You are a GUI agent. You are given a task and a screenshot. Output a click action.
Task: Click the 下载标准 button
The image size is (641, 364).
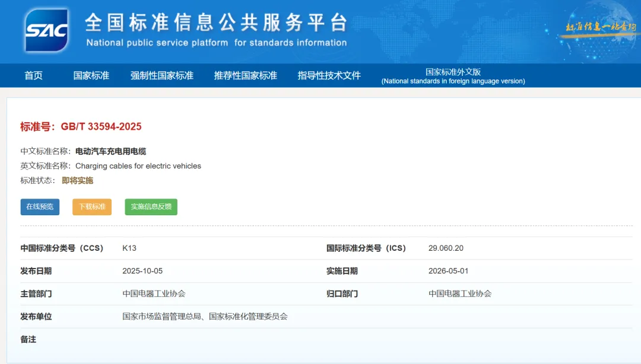92,207
